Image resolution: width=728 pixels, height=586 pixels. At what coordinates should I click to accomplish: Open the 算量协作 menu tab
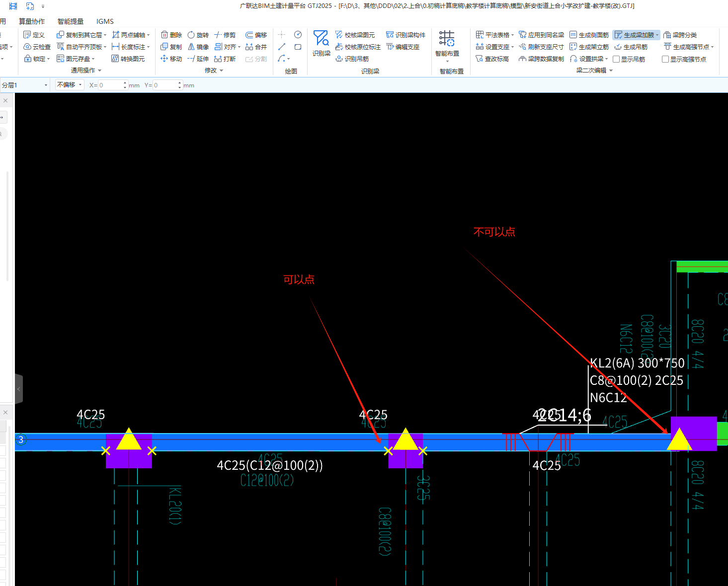[x=32, y=21]
